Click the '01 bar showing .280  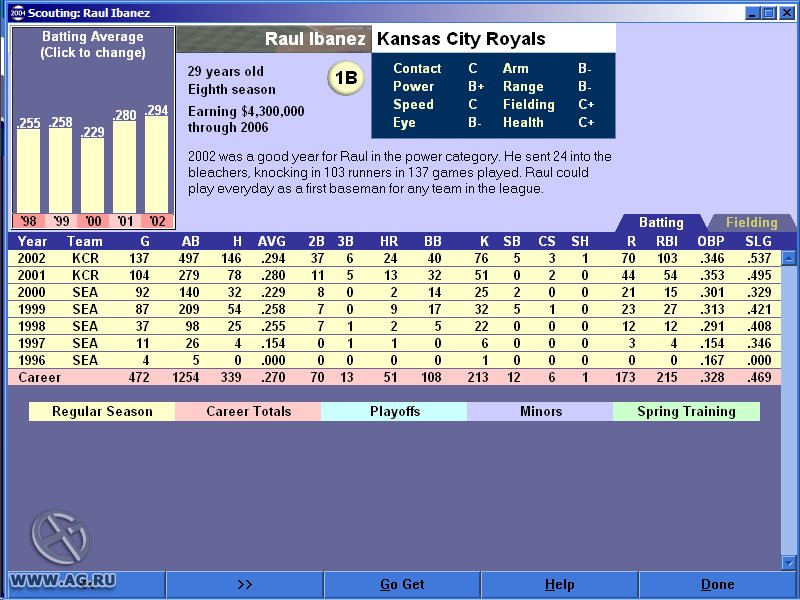coord(124,167)
